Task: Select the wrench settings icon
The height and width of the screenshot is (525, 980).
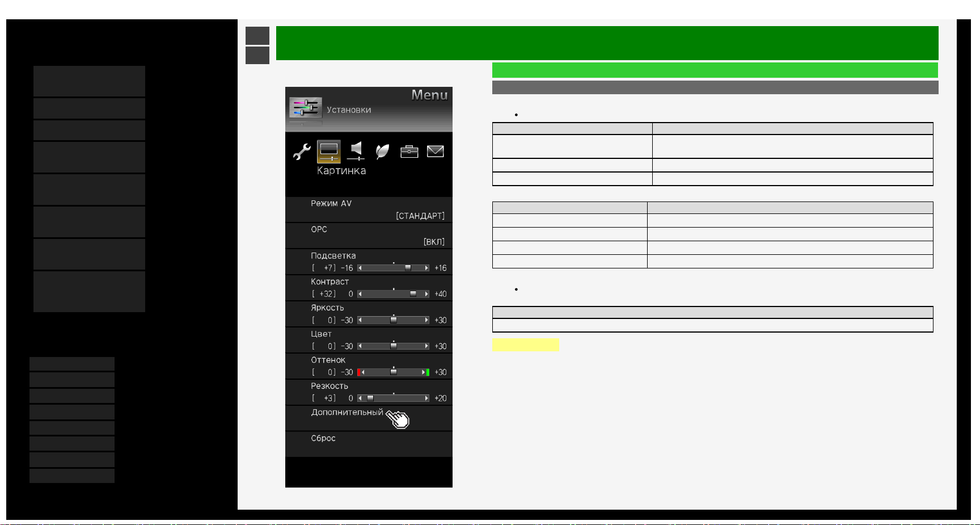Action: click(302, 152)
